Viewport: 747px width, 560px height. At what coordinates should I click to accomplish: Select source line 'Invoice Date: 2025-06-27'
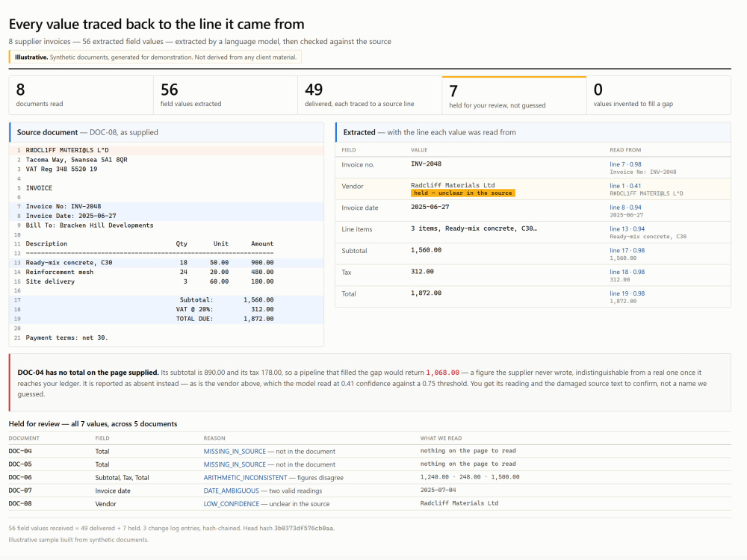167,216
